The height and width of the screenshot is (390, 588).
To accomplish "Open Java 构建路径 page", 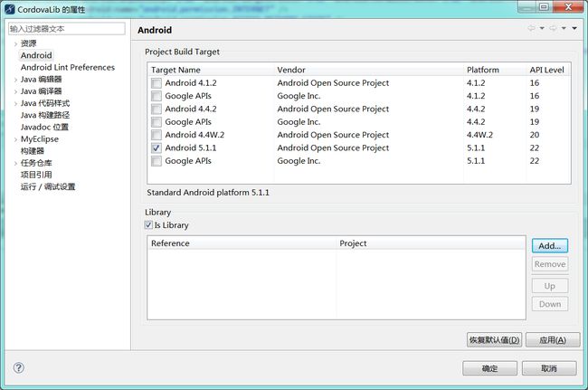I will 45,115.
